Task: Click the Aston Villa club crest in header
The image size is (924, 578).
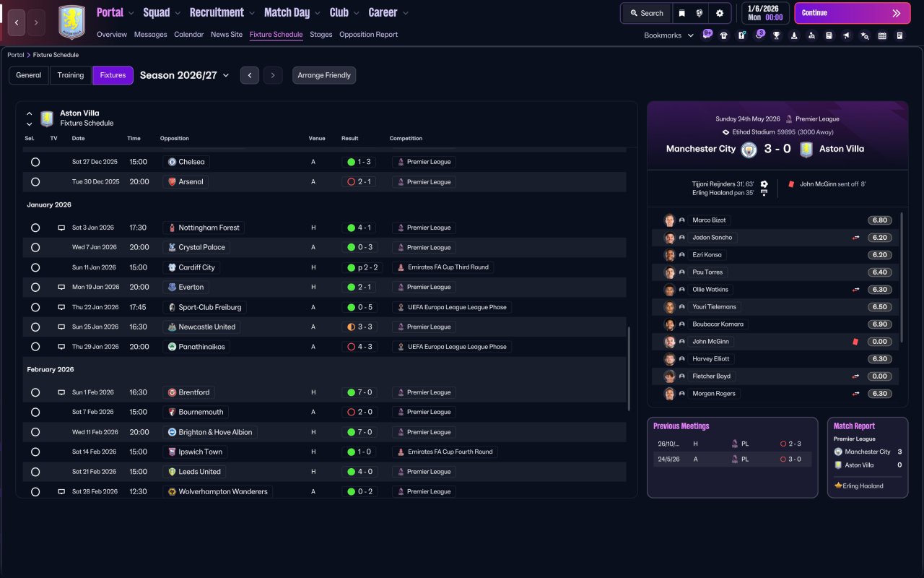Action: click(71, 22)
